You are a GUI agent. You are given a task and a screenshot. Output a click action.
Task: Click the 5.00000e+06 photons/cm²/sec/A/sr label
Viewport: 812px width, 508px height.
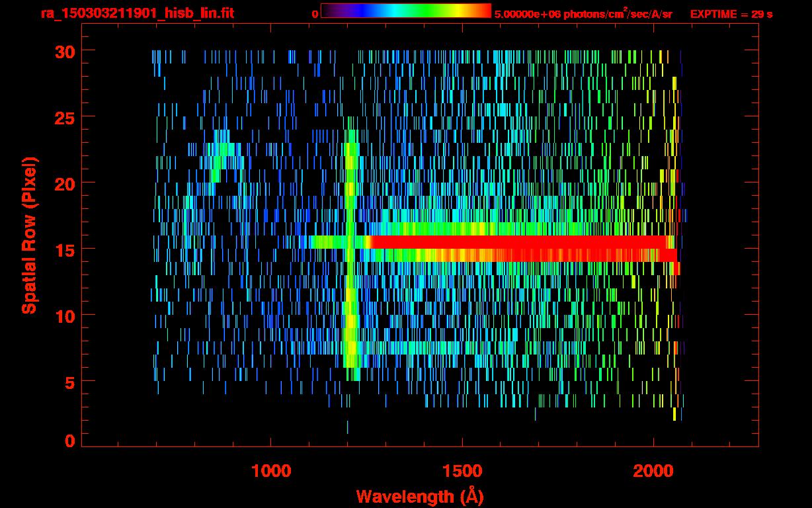coord(583,13)
